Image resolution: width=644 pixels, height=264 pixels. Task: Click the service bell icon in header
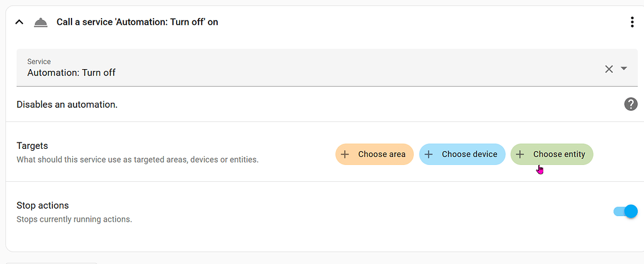[x=40, y=22]
